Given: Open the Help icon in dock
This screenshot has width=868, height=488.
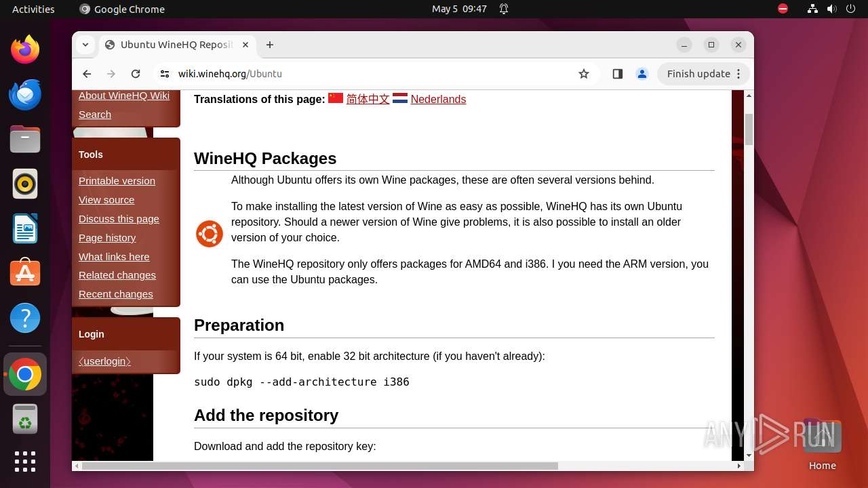Looking at the screenshot, I should 25,318.
